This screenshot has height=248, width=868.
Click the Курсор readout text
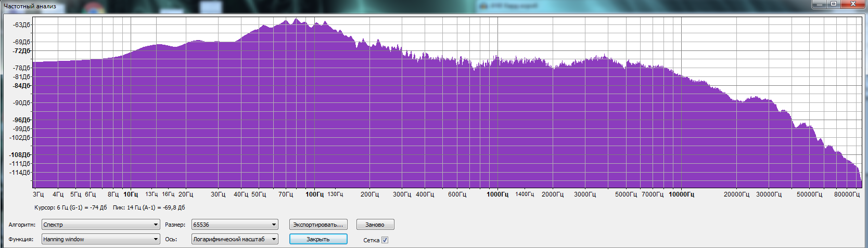pos(71,207)
